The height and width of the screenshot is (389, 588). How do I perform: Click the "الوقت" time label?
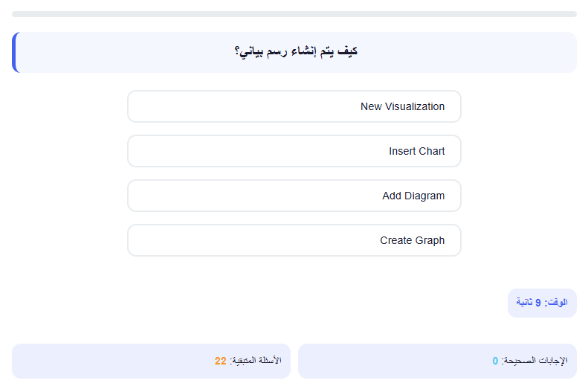point(557,302)
